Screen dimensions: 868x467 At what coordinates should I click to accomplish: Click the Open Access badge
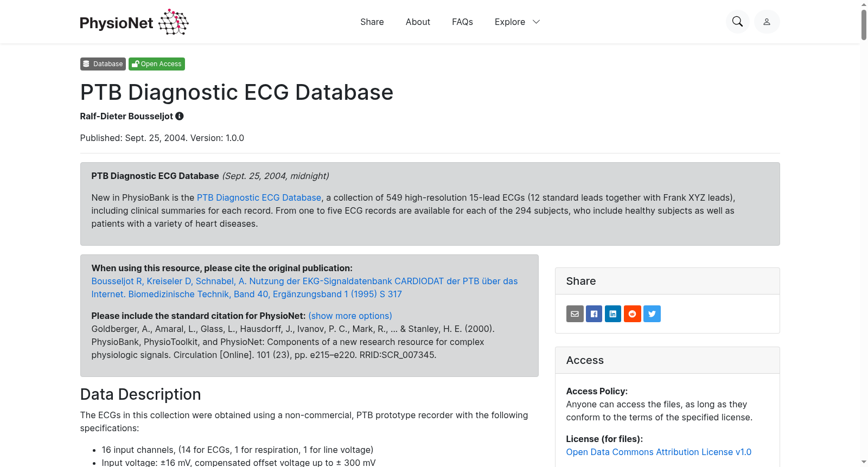157,64
